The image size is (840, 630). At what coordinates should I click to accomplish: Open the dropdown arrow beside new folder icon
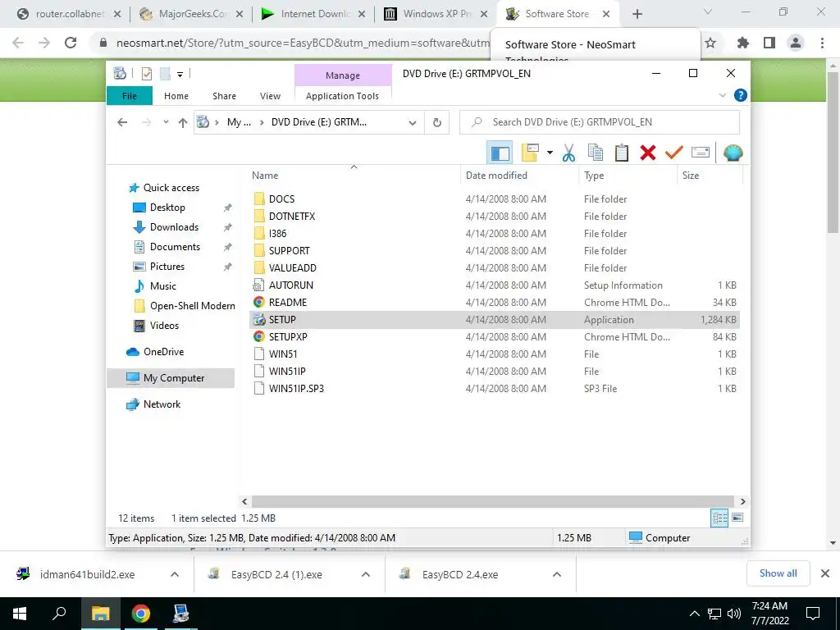[x=550, y=153]
